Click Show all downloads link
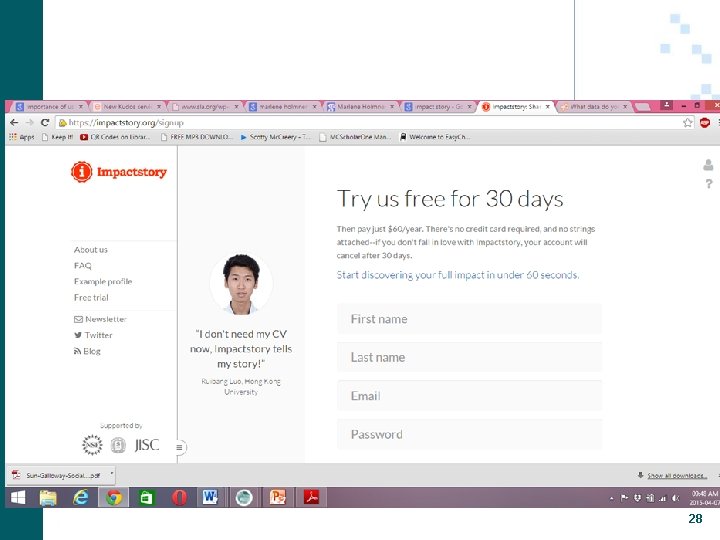Viewport: 720px width, 540px height. [x=677, y=475]
